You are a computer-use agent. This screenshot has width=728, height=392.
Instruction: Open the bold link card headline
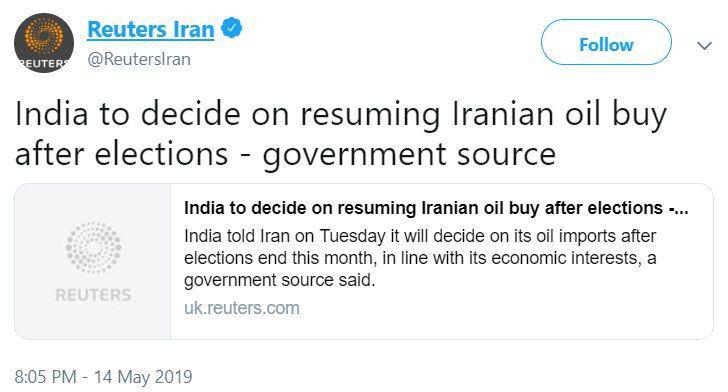pyautogui.click(x=436, y=208)
